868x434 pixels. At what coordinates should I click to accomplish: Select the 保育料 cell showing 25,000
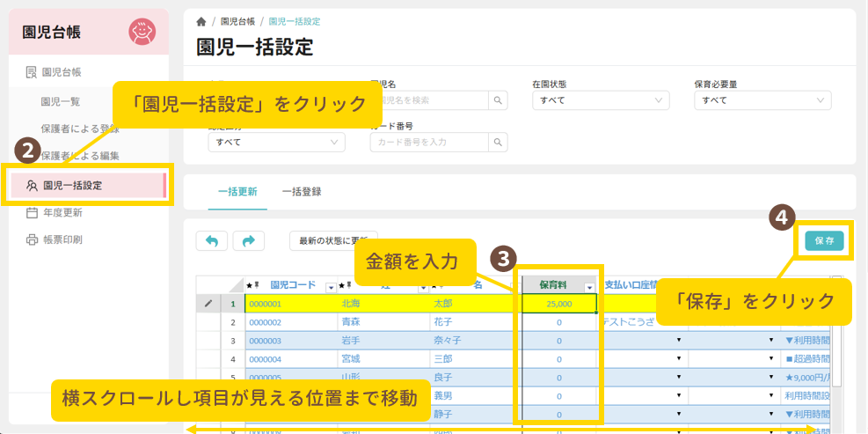click(x=558, y=304)
